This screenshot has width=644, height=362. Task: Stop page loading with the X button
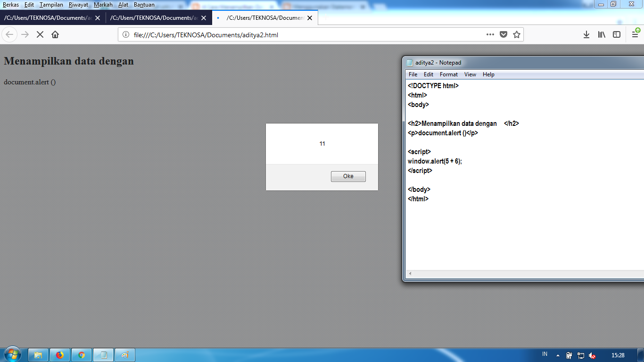coord(40,34)
